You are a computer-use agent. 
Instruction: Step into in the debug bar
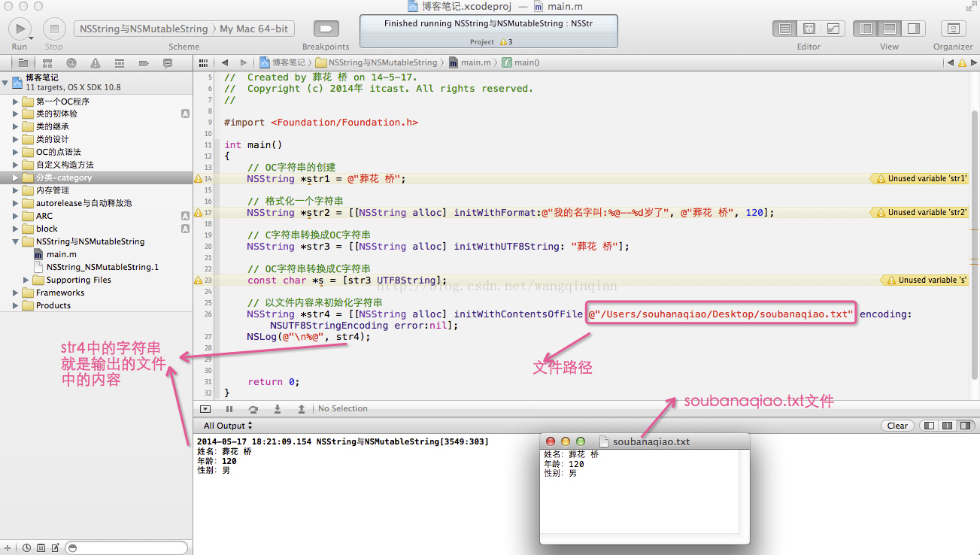click(278, 409)
